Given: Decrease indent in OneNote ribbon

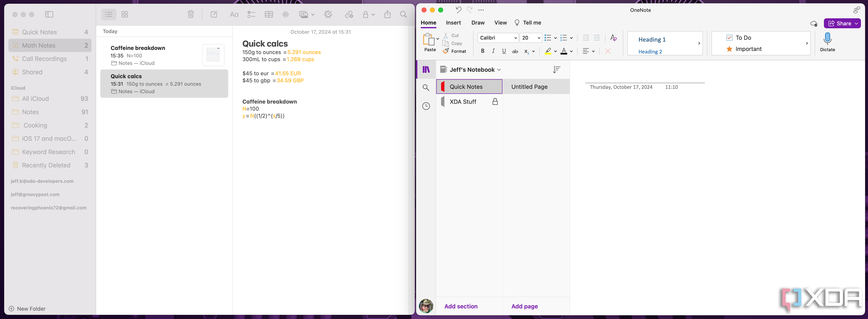Looking at the screenshot, I should (x=586, y=38).
